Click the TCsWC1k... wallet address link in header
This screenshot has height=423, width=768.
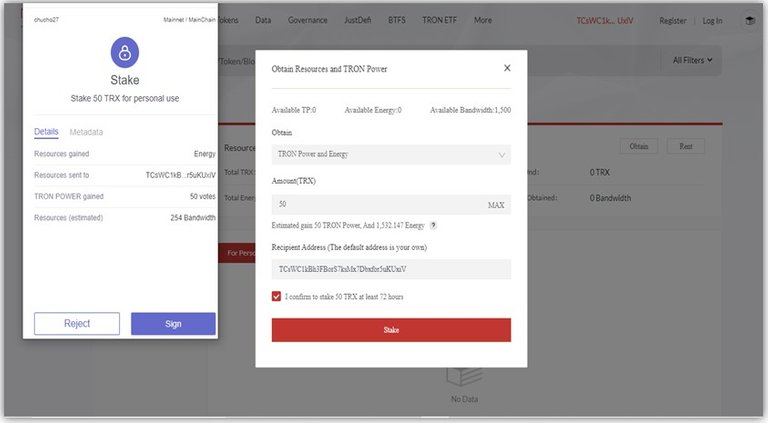(x=604, y=21)
